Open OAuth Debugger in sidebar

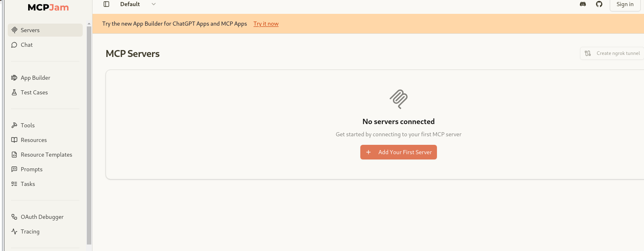[x=42, y=217]
